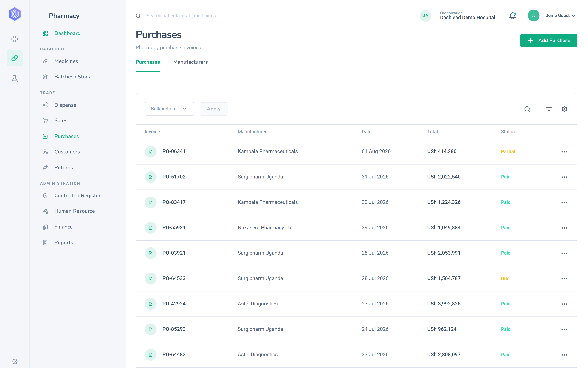
Task: Click document icon for PO-42924
Action: click(151, 304)
